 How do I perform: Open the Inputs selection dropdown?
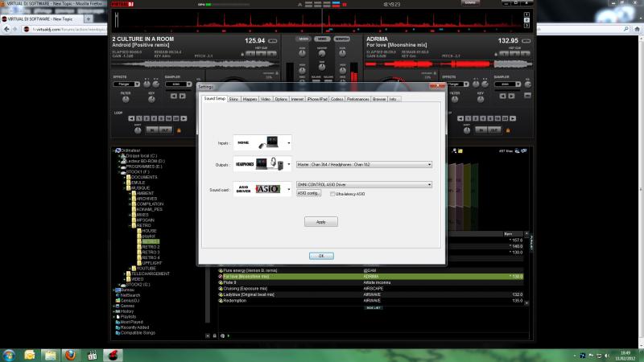click(x=289, y=142)
